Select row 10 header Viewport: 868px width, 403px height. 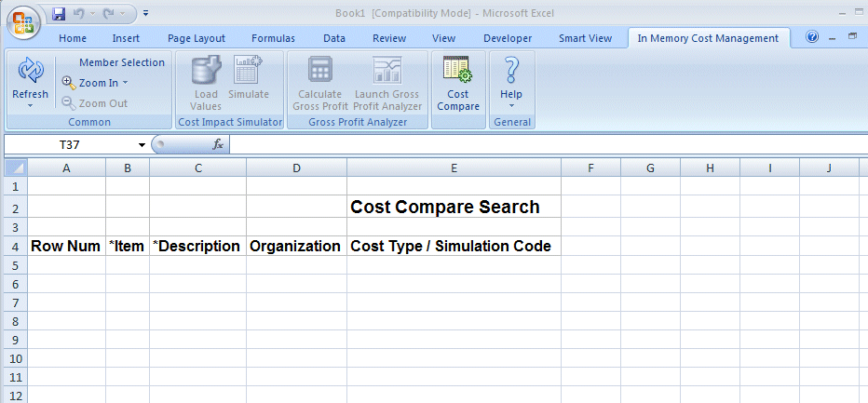(16, 358)
